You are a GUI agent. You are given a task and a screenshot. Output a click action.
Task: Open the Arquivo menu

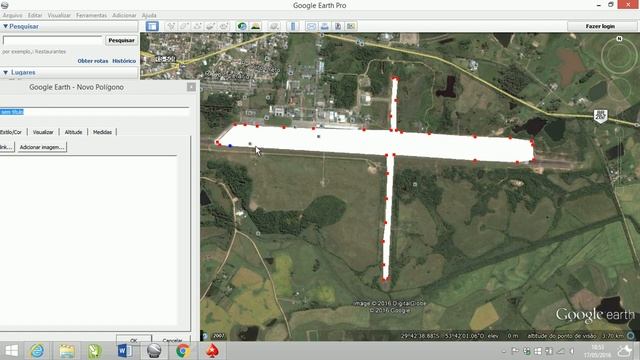coord(13,15)
